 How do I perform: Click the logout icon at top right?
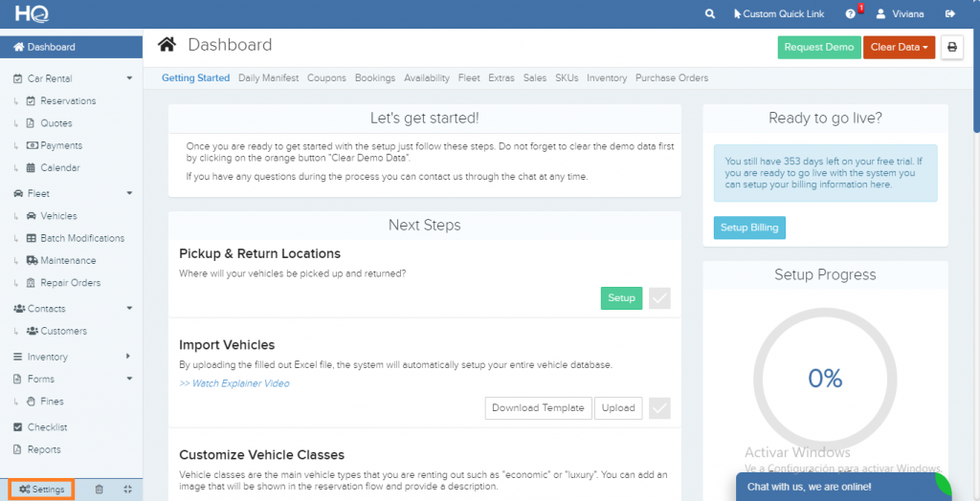pos(949,14)
